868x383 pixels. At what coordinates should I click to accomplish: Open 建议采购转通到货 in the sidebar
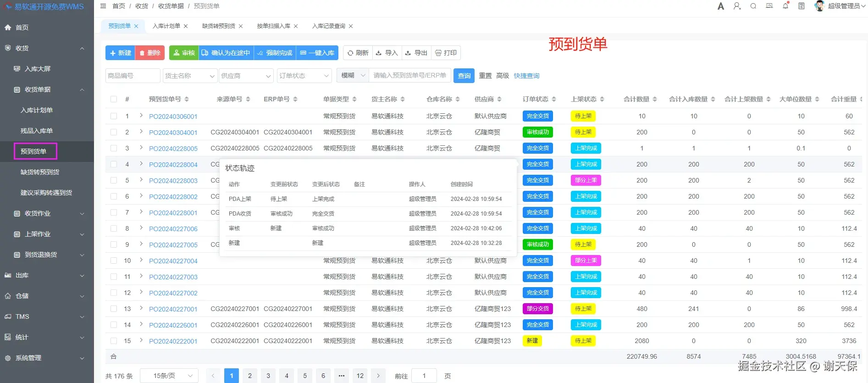(47, 193)
